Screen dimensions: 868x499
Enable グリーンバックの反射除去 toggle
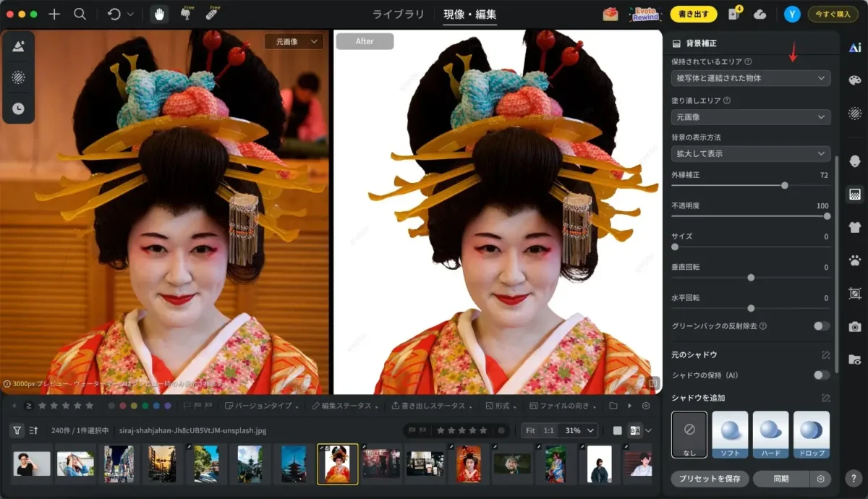point(821,326)
